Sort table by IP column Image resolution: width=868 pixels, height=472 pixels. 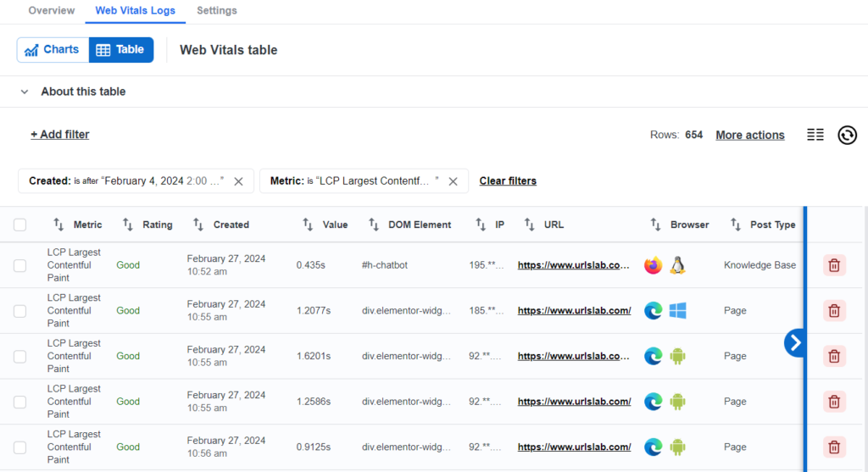(481, 224)
